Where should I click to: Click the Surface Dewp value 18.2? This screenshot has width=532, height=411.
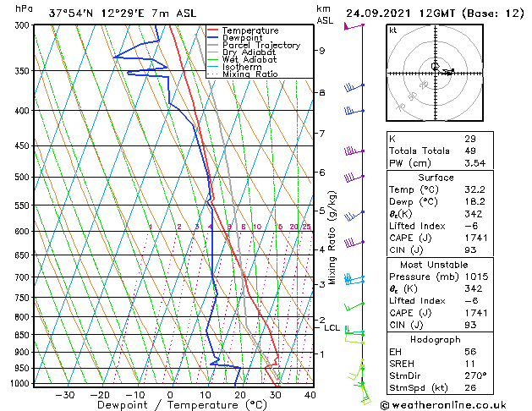pyautogui.click(x=474, y=202)
